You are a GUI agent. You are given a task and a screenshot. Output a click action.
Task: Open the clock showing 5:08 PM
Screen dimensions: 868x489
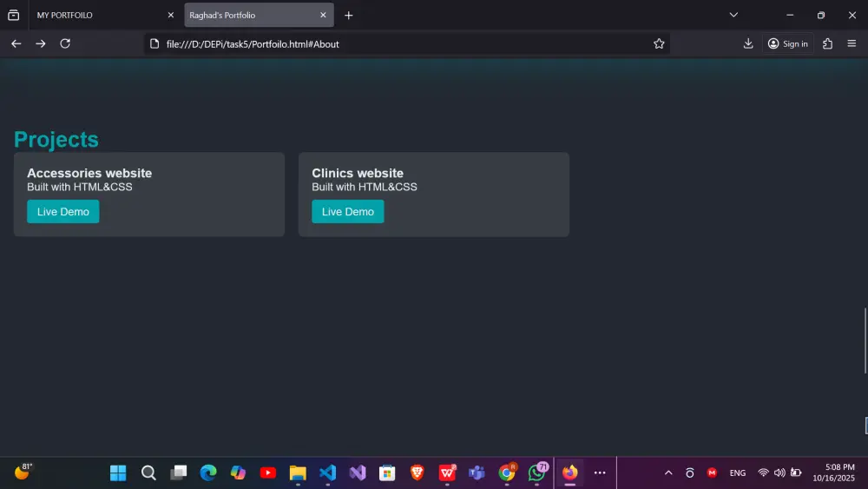(833, 473)
